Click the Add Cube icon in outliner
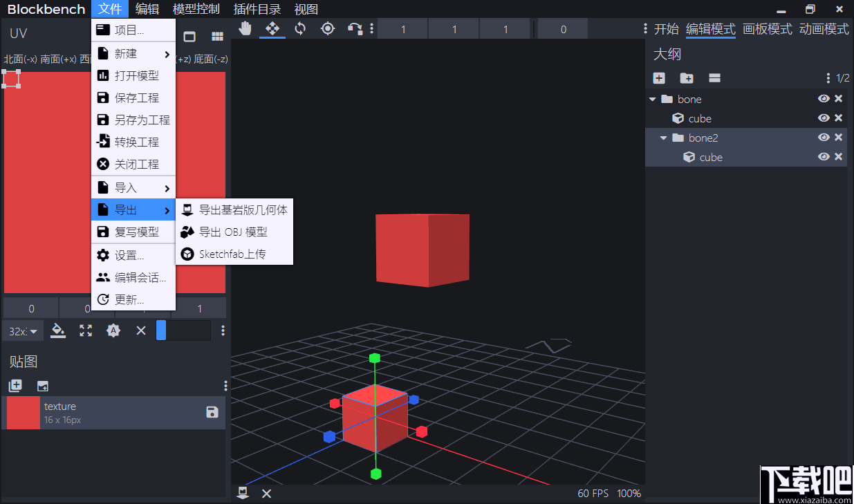 (658, 78)
